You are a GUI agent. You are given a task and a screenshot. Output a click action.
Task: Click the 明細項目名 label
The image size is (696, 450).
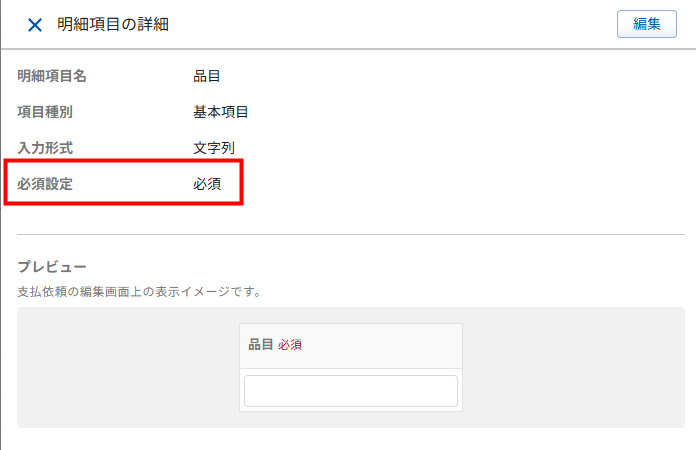click(51, 76)
